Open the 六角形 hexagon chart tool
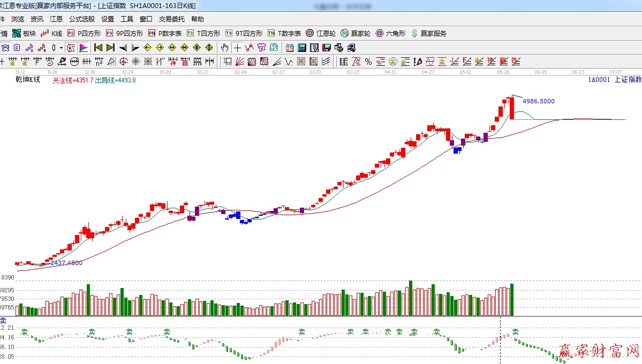 click(x=390, y=33)
